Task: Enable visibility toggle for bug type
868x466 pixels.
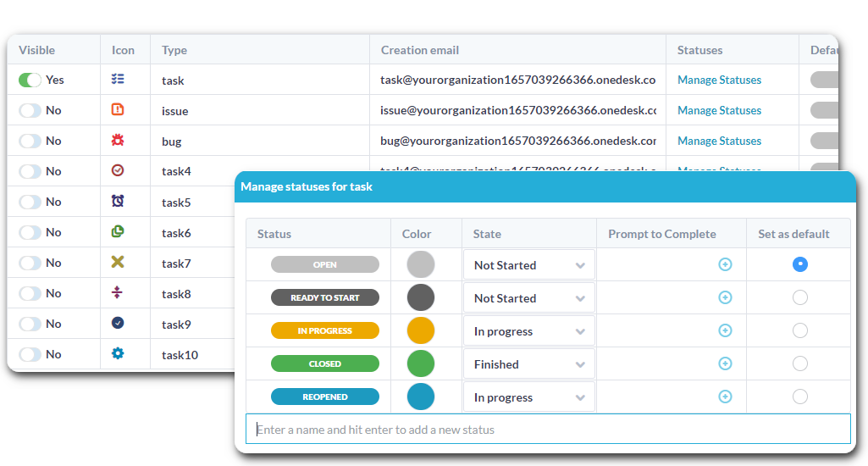Action: point(30,141)
